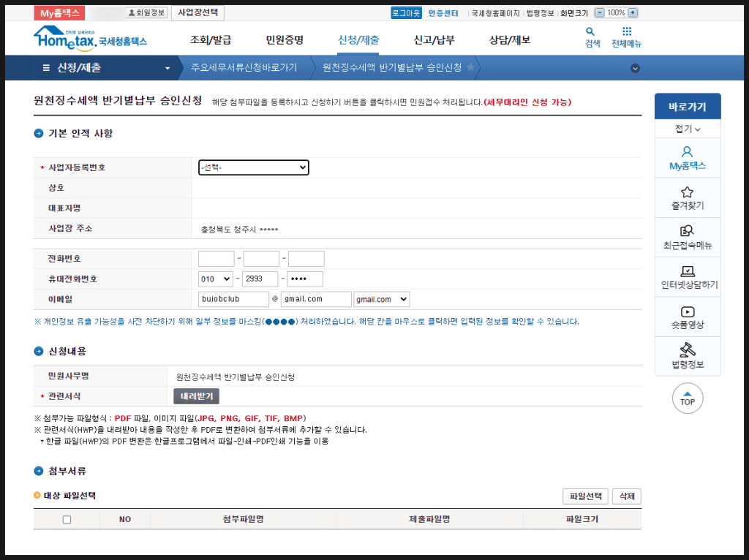Open the 조회/발급 menu
The height and width of the screenshot is (560, 749).
pyautogui.click(x=211, y=39)
